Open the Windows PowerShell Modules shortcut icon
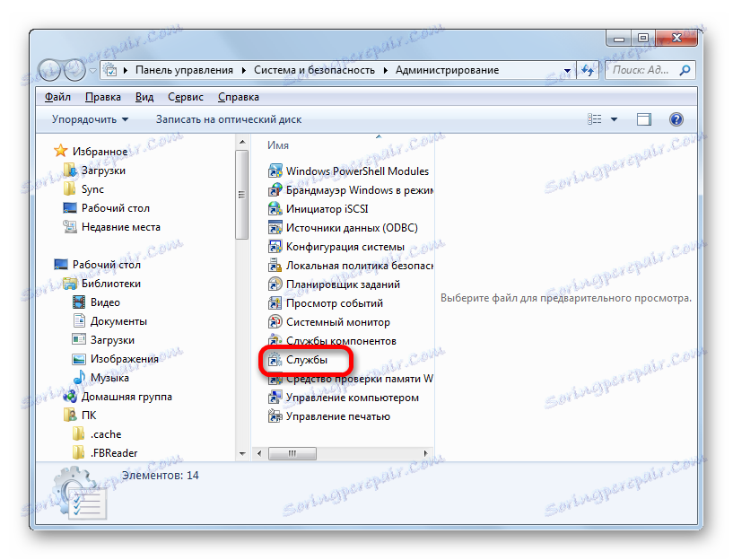The height and width of the screenshot is (560, 733). pos(275,171)
